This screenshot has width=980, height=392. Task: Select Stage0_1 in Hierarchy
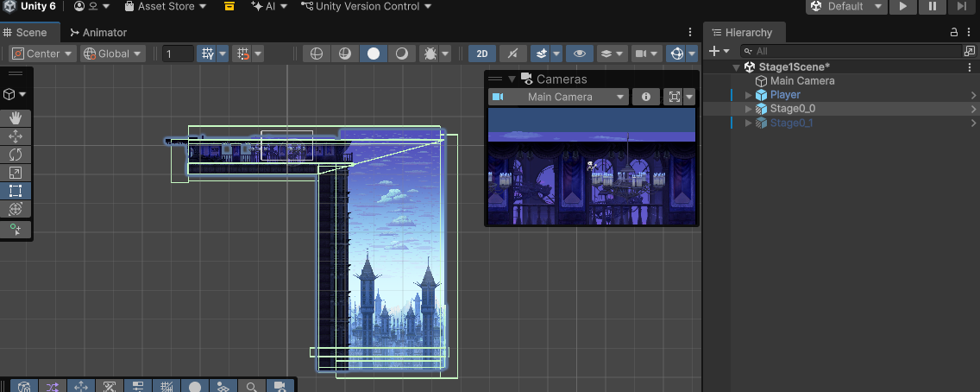click(x=791, y=123)
